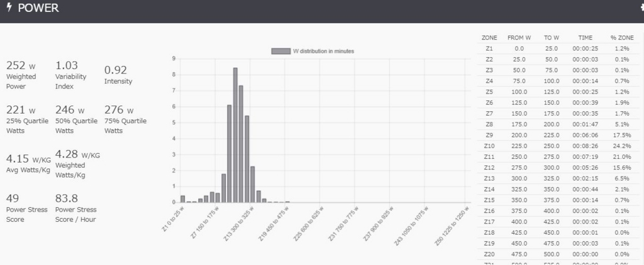Click the Z1 0 to 25 w axis label
The height and width of the screenshot is (265, 644).
(x=172, y=220)
